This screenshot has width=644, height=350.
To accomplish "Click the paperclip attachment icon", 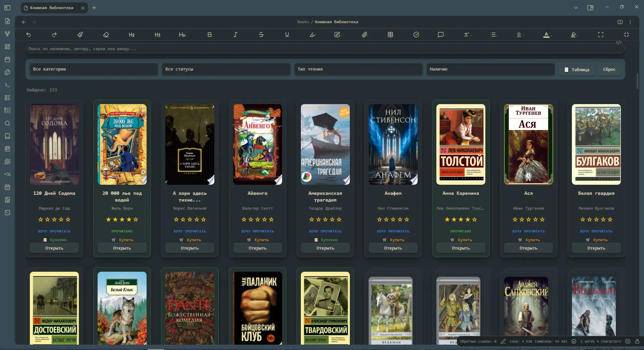I will click(x=364, y=35).
